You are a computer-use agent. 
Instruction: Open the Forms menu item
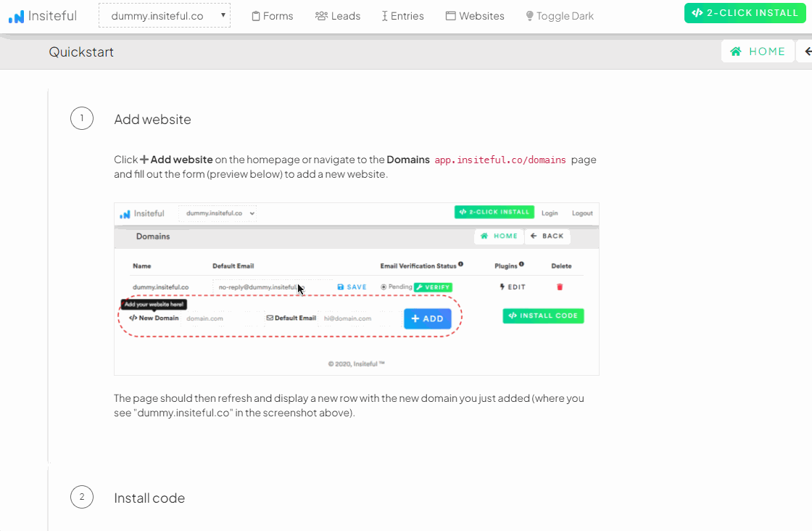[x=273, y=16]
